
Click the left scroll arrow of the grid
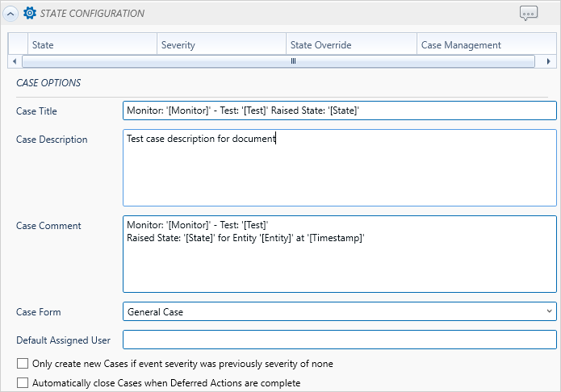(x=13, y=61)
